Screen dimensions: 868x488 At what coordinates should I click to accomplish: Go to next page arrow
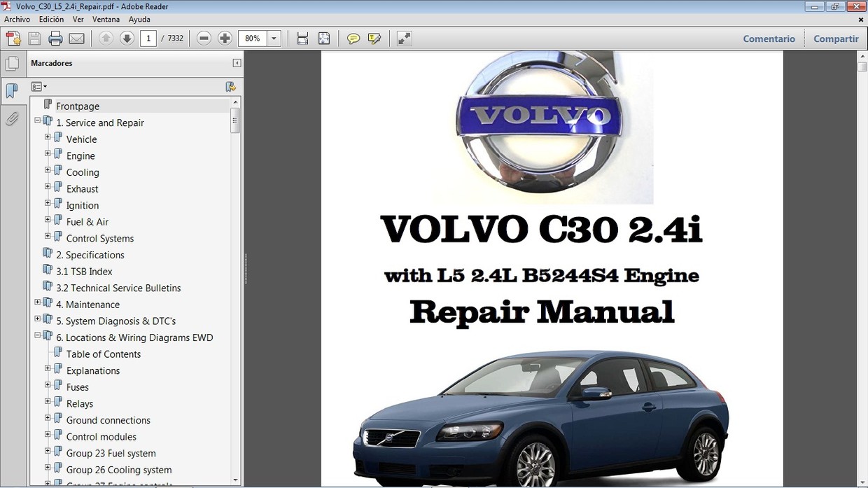pos(127,39)
